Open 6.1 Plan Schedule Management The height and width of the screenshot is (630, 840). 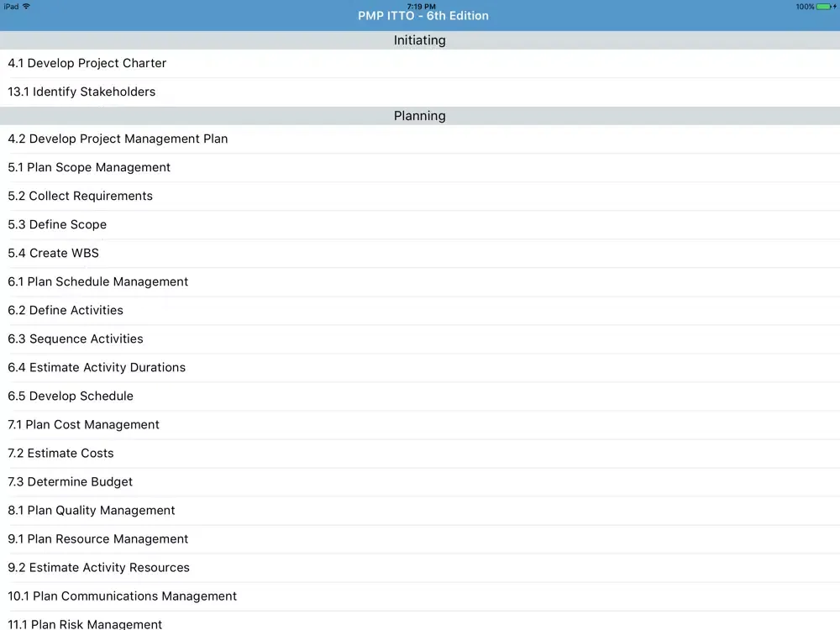click(x=420, y=281)
